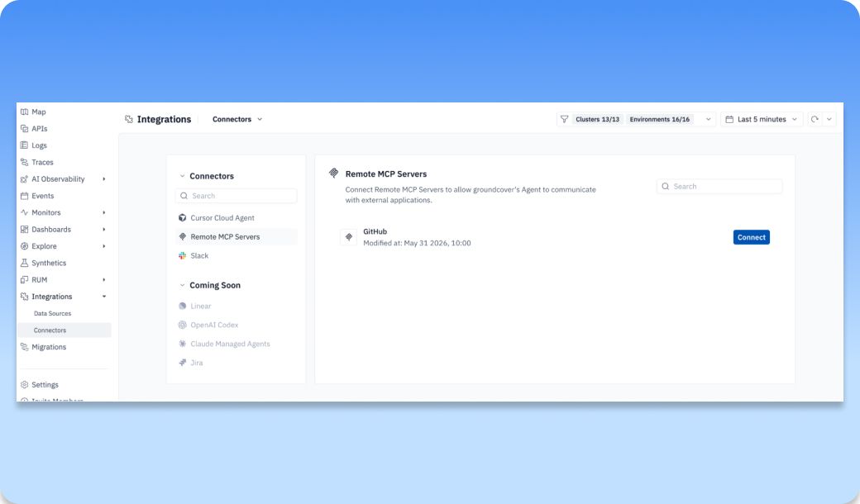Open the Connectors header dropdown
Image resolution: width=860 pixels, height=504 pixels.
tap(237, 120)
